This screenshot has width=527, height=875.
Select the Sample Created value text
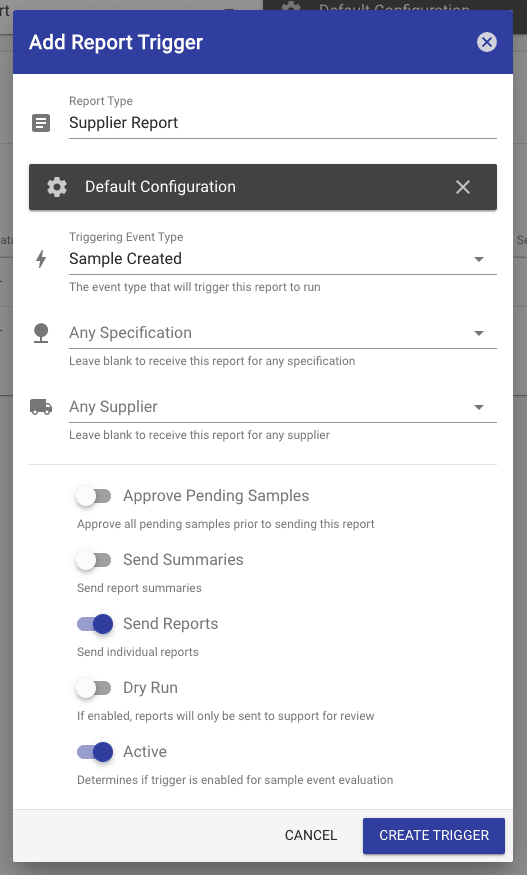coord(126,259)
